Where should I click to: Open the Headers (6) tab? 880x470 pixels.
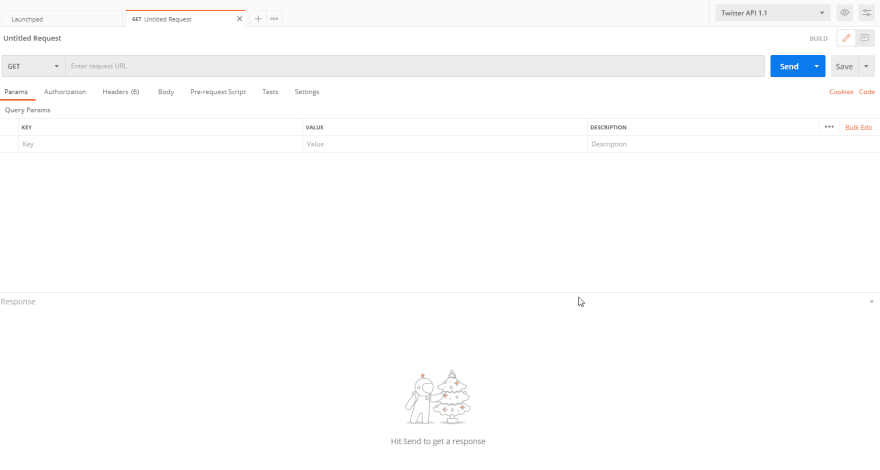[121, 92]
